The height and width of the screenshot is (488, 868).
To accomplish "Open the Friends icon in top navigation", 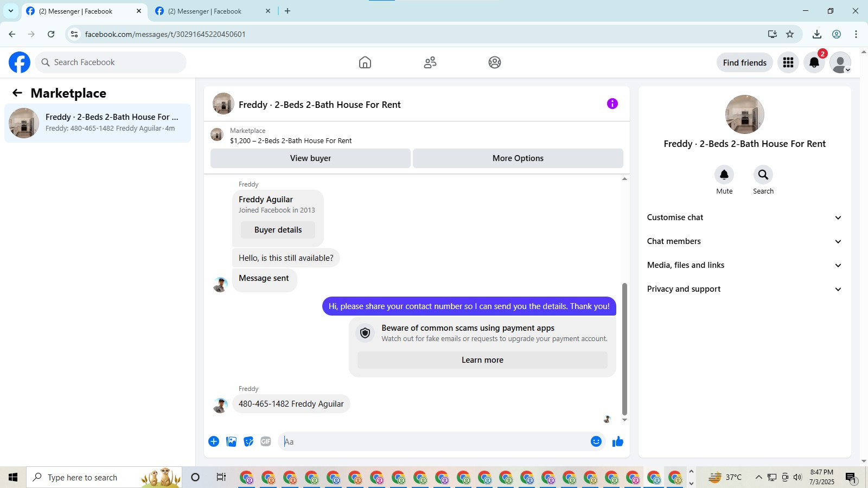I will [430, 62].
